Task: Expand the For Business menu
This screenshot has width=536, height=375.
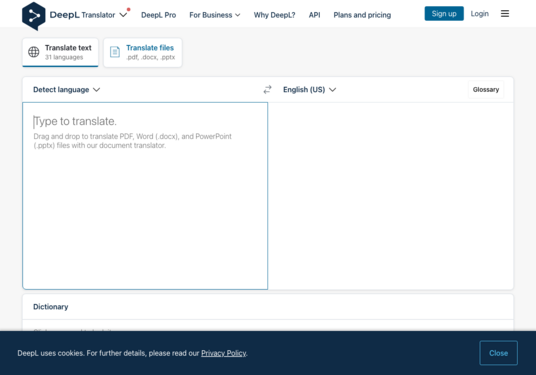Action: coord(215,15)
